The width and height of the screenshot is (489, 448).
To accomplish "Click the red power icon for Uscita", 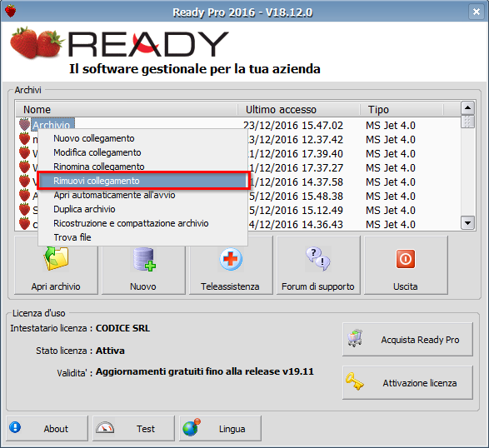I will 406,259.
